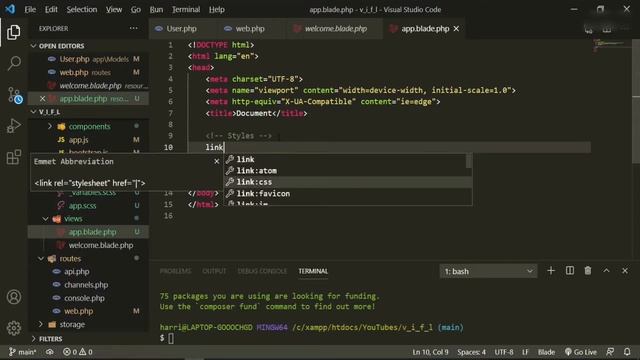Open console.php in routes folder

(x=84, y=298)
